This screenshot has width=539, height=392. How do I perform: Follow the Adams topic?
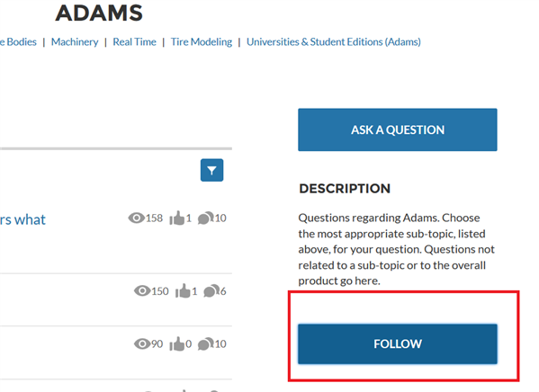tap(398, 344)
